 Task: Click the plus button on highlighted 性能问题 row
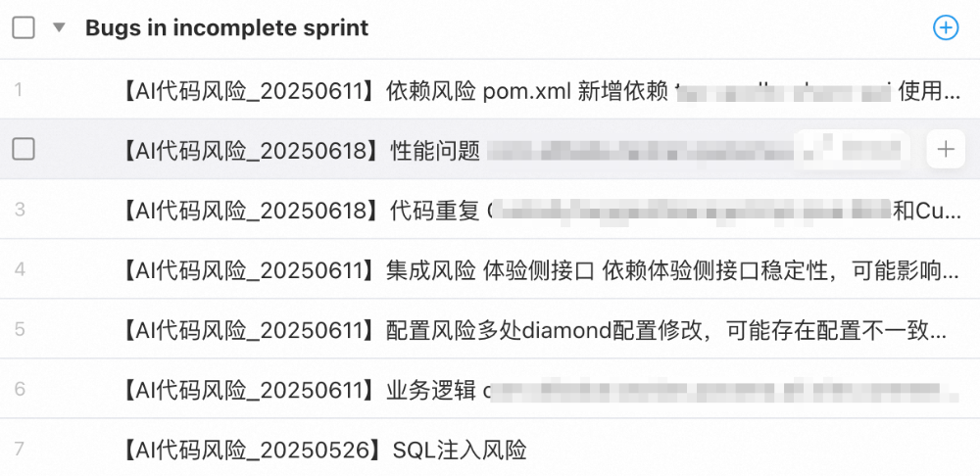tap(945, 150)
